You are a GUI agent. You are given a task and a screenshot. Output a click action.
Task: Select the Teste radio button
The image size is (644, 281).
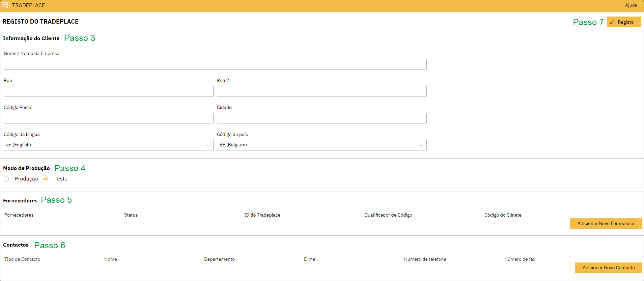click(x=46, y=179)
